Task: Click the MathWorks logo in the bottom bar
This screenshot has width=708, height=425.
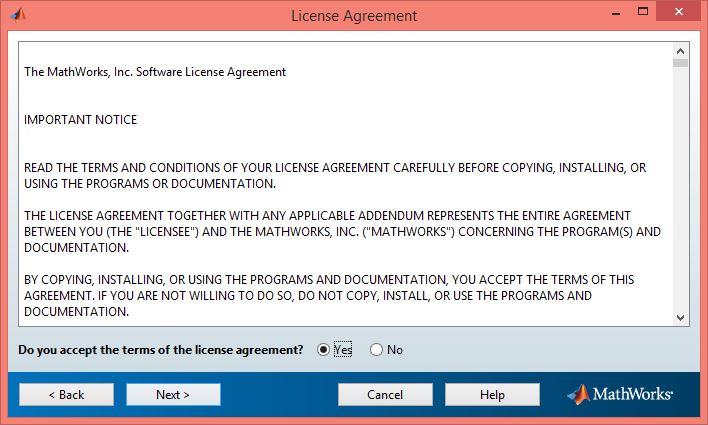Action: (620, 394)
